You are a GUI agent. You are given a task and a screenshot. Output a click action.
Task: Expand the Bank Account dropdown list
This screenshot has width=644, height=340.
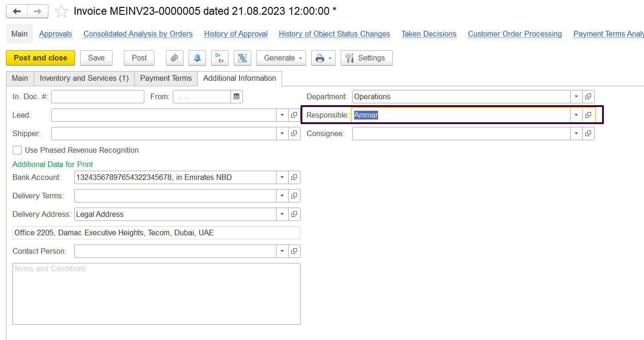pyautogui.click(x=282, y=178)
